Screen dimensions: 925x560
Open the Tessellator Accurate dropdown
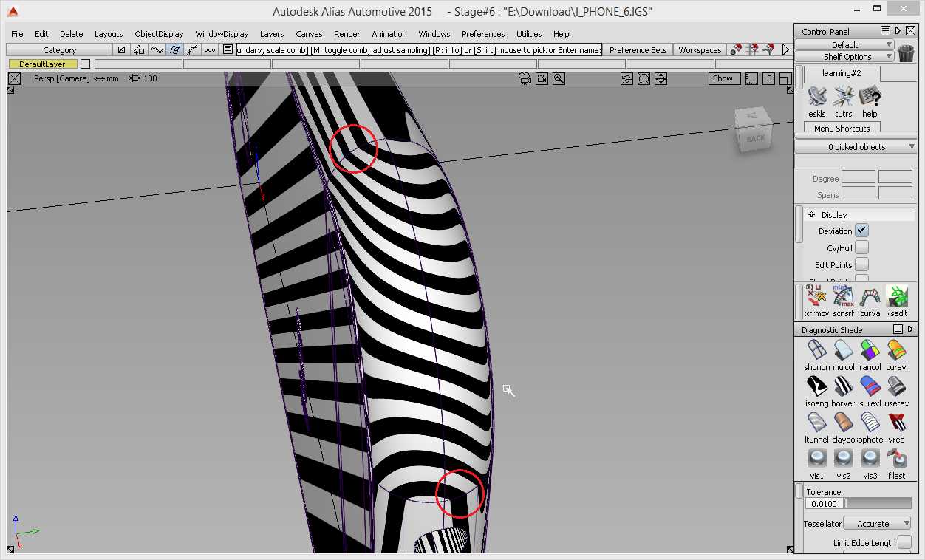pos(878,524)
